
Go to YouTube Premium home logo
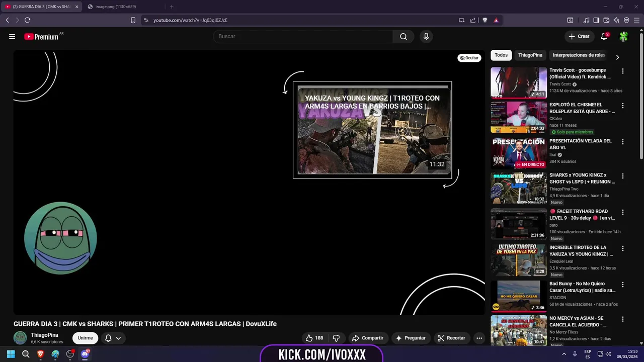pyautogui.click(x=42, y=36)
